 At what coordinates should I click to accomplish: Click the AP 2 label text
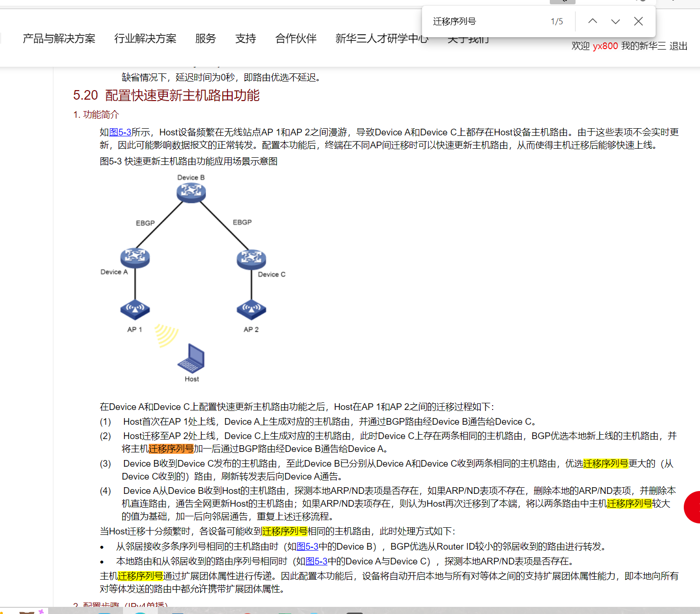pyautogui.click(x=251, y=329)
